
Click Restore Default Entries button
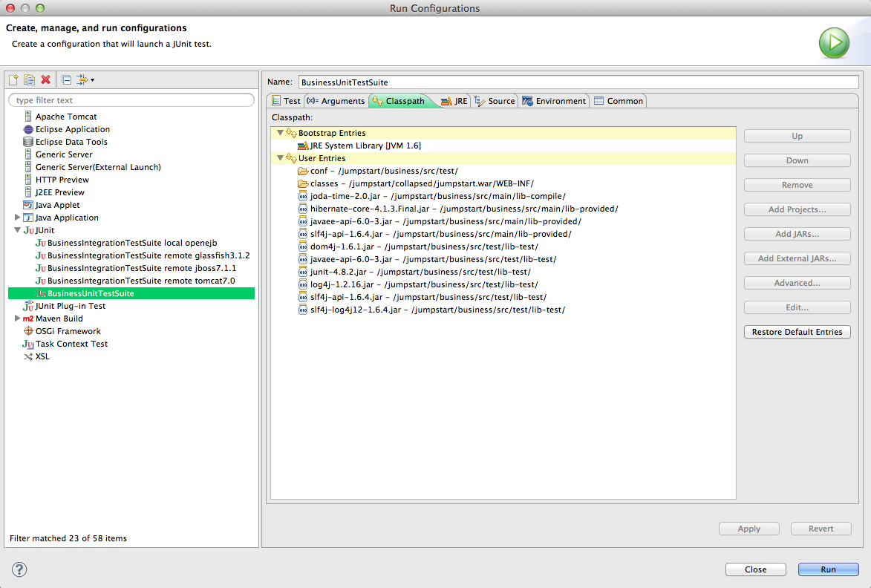point(797,332)
